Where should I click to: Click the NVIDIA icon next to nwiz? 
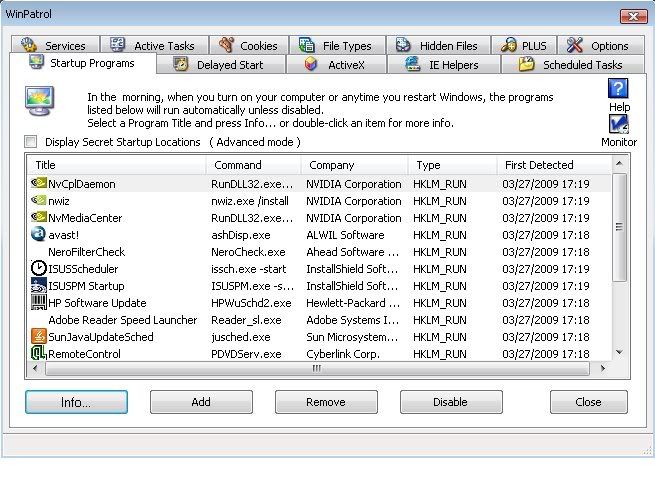pos(38,200)
